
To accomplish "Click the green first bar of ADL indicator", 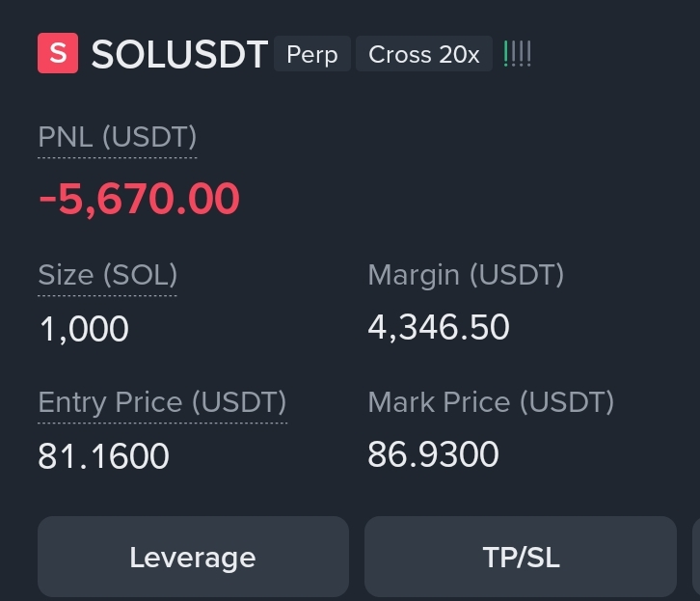I will [x=506, y=54].
